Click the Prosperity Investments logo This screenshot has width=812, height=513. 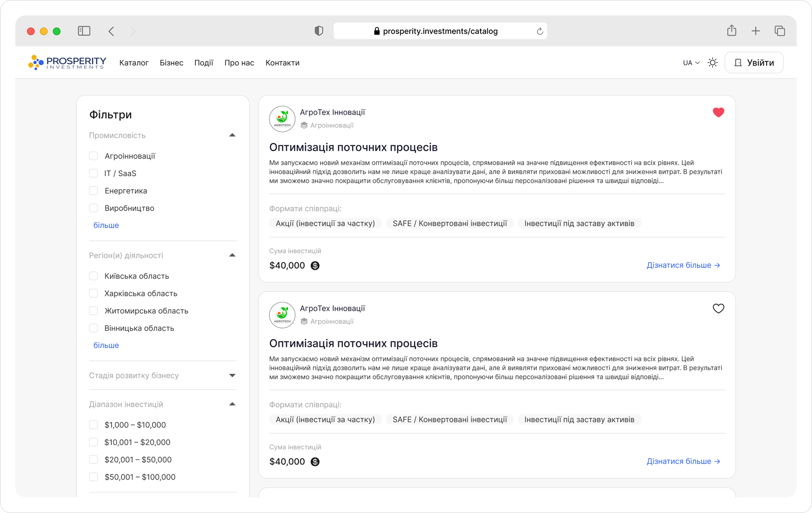coord(67,62)
